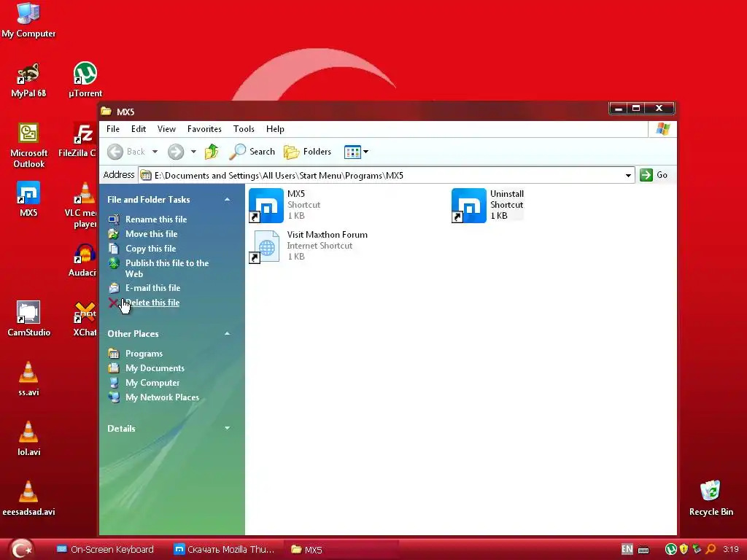The image size is (747, 560).
Task: Click the Go button beside address
Action: point(654,175)
